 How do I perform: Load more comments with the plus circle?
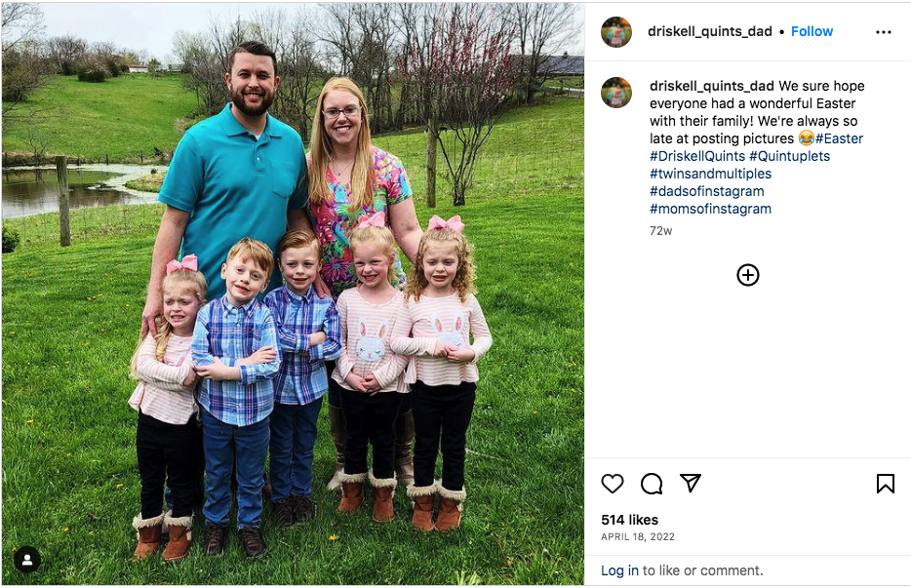point(748,275)
